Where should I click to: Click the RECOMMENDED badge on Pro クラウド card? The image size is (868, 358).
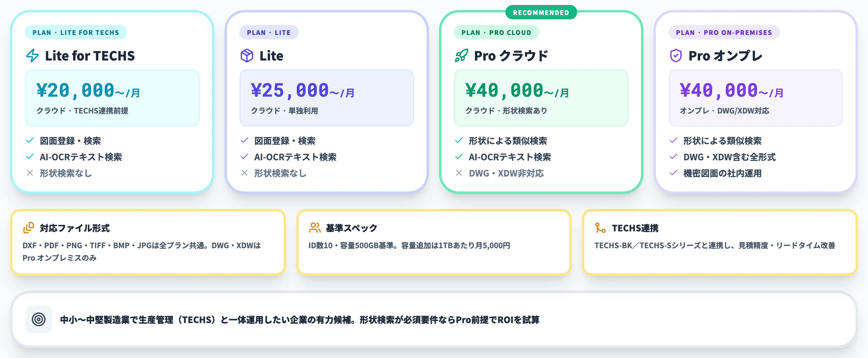pyautogui.click(x=541, y=12)
